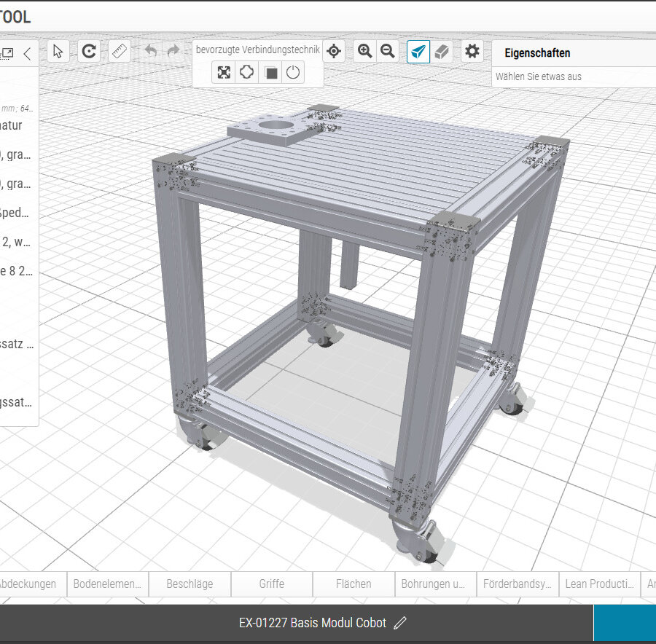Toggle the paper plane mode button
This screenshot has width=656, height=644.
[x=418, y=51]
